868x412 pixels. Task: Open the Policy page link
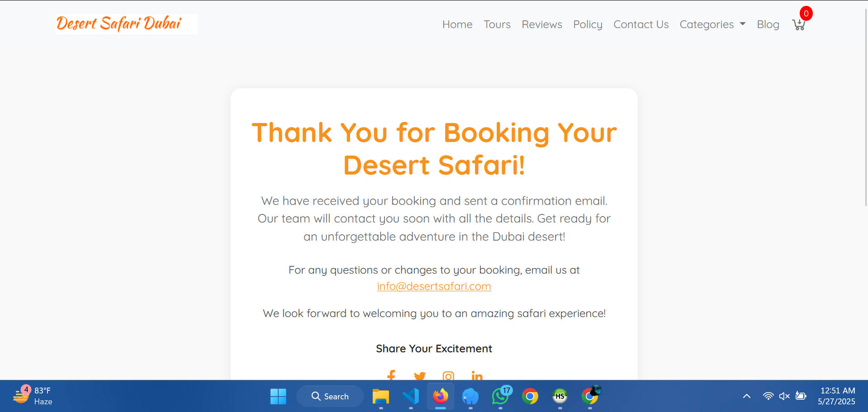(x=588, y=24)
